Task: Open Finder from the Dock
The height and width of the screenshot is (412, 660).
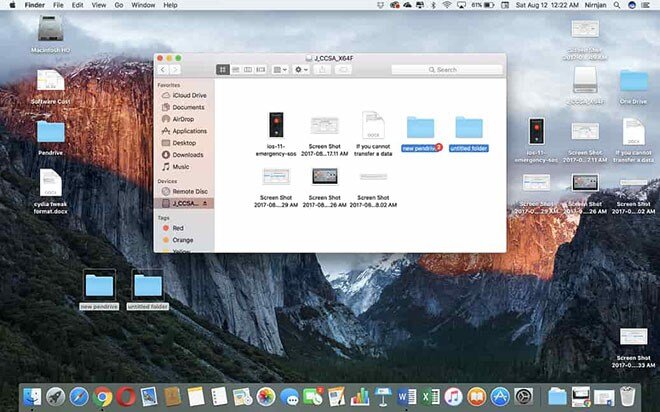Action: (32, 396)
